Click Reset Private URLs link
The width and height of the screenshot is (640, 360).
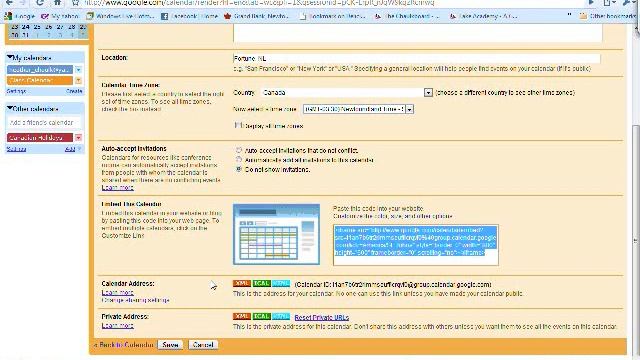click(322, 317)
